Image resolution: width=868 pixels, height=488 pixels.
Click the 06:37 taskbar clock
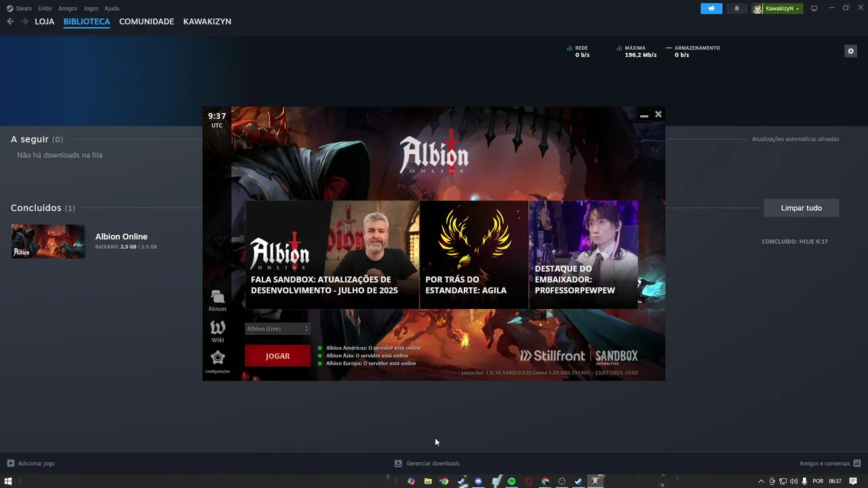tap(835, 481)
